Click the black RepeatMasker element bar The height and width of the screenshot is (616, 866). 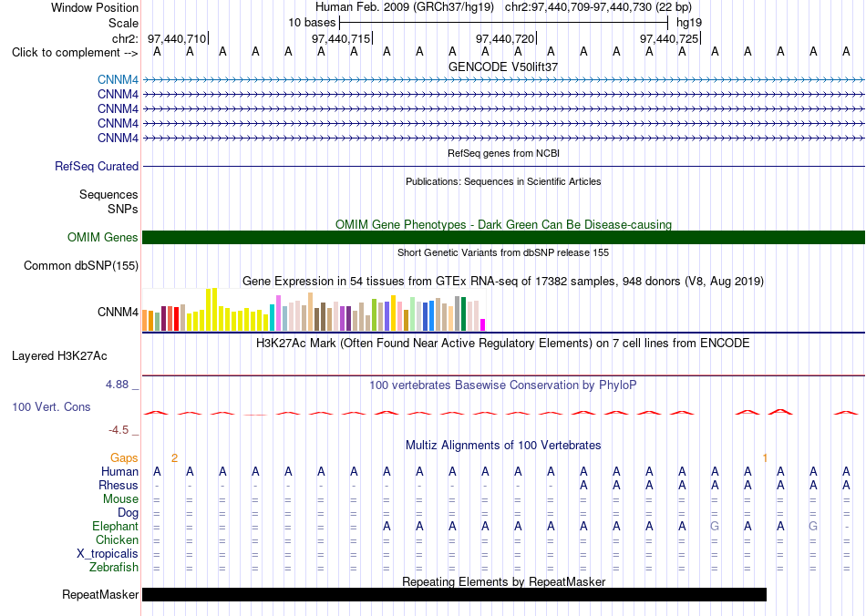click(454, 594)
